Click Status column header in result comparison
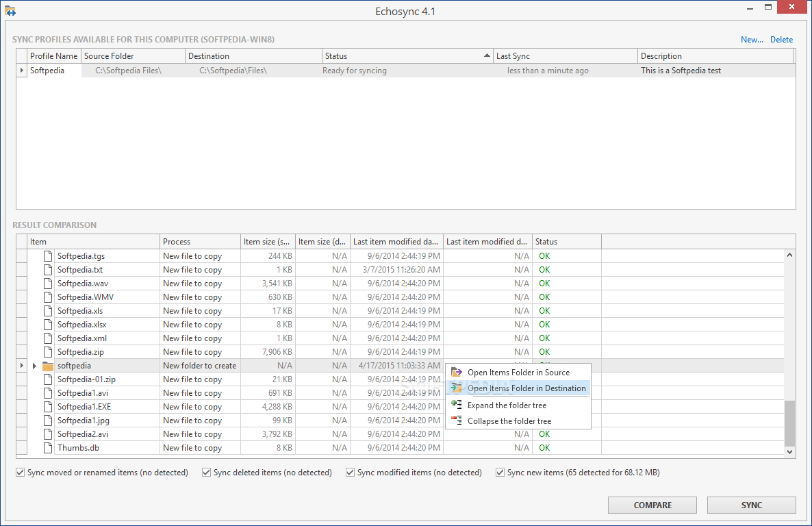 click(567, 242)
